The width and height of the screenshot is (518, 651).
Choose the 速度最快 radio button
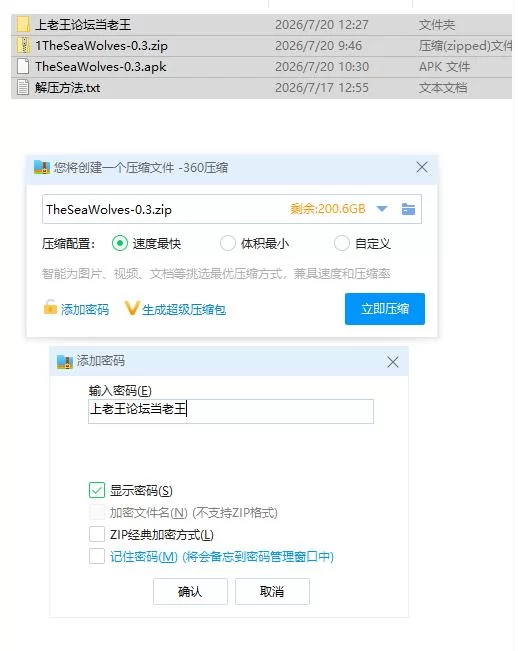click(x=120, y=243)
